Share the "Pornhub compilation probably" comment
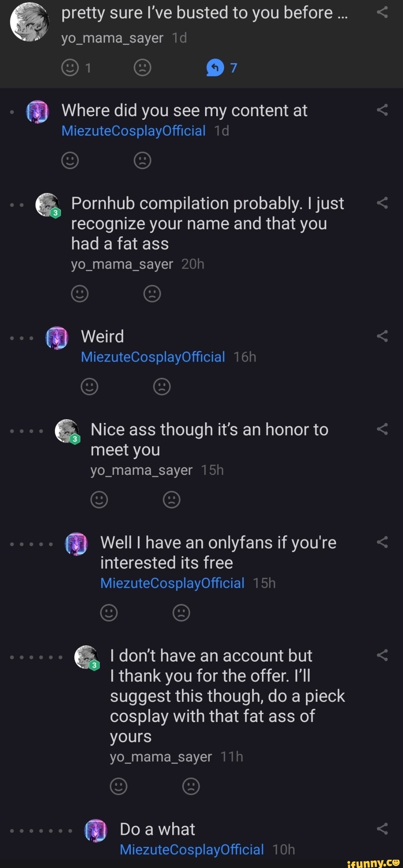 [382, 203]
